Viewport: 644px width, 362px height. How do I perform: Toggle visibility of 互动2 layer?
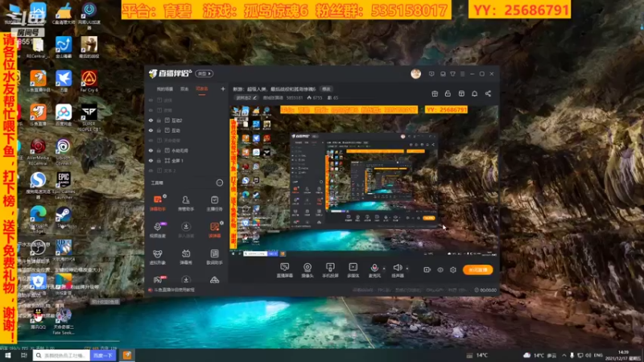click(x=151, y=120)
